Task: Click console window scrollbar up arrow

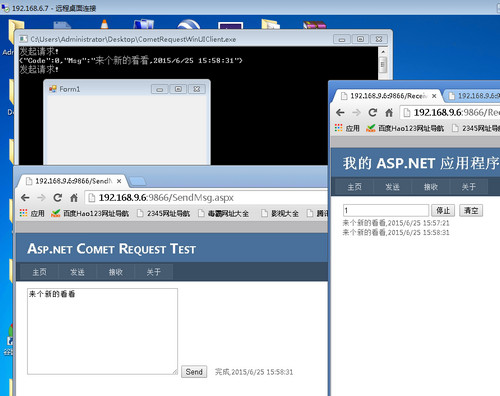Action: coord(383,52)
